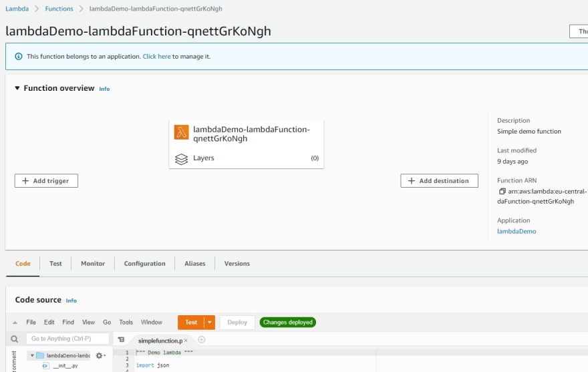Click the Add destination button
The height and width of the screenshot is (372, 588).
tap(439, 181)
